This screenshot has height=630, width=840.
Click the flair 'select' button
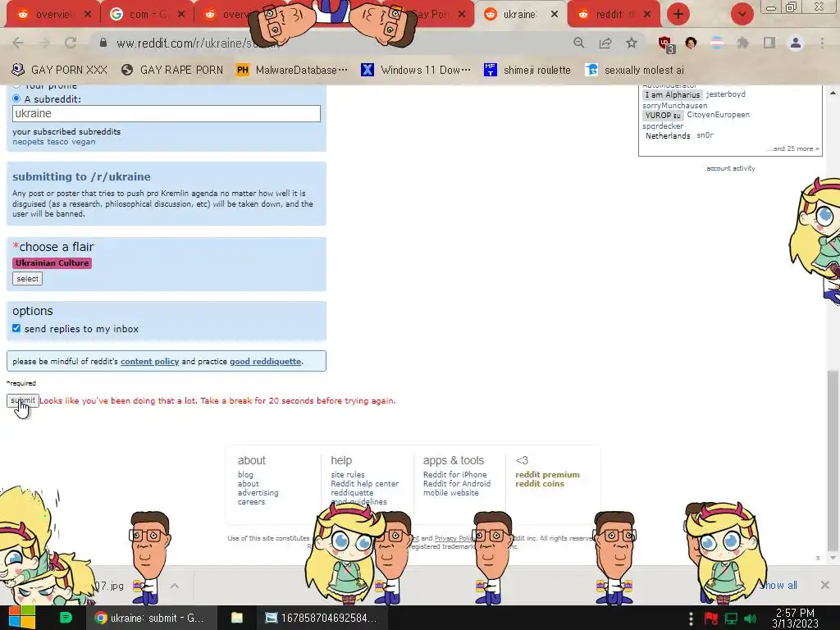coord(27,279)
